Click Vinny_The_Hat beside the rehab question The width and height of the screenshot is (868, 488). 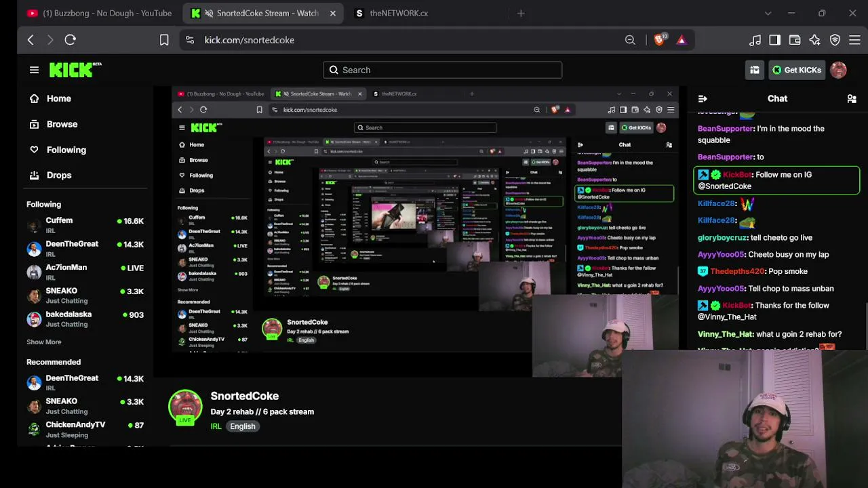point(725,334)
